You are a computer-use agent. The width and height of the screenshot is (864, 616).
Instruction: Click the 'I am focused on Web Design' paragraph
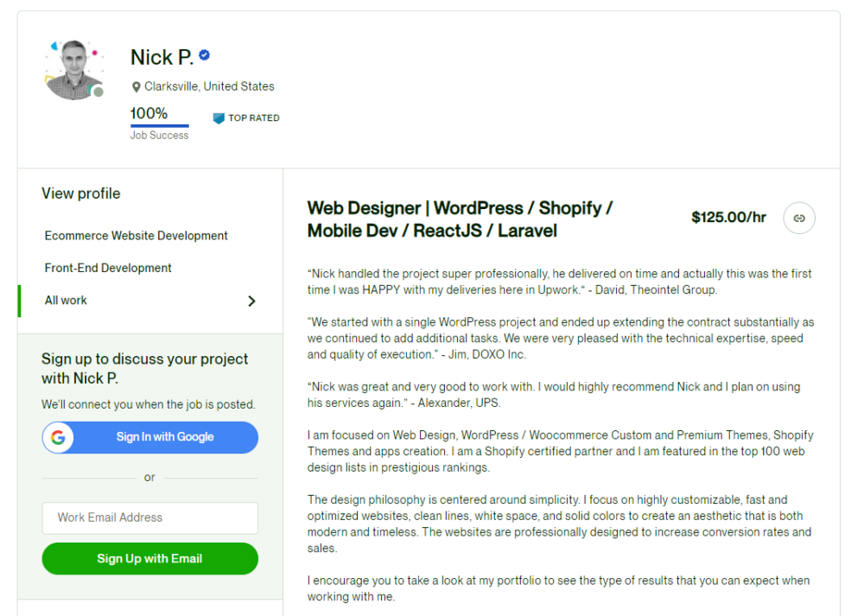(561, 451)
